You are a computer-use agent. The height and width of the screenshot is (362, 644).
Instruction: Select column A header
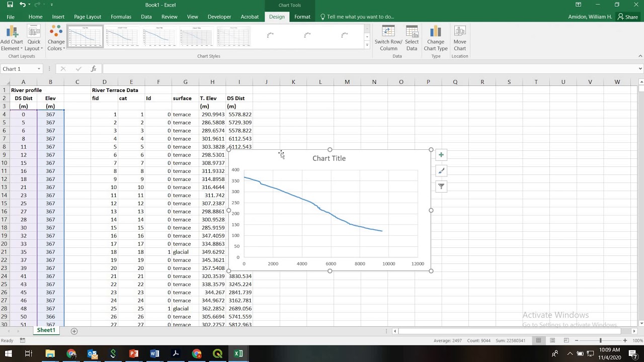23,82
